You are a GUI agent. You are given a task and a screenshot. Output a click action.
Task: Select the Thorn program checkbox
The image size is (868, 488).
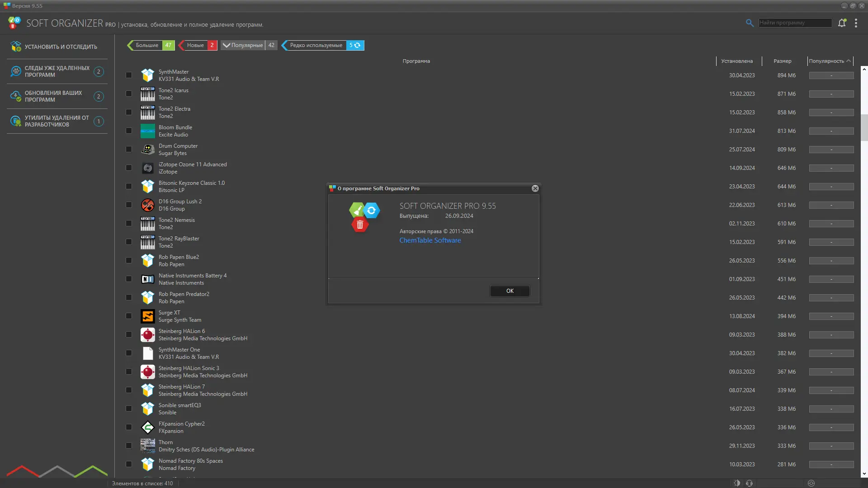129,446
